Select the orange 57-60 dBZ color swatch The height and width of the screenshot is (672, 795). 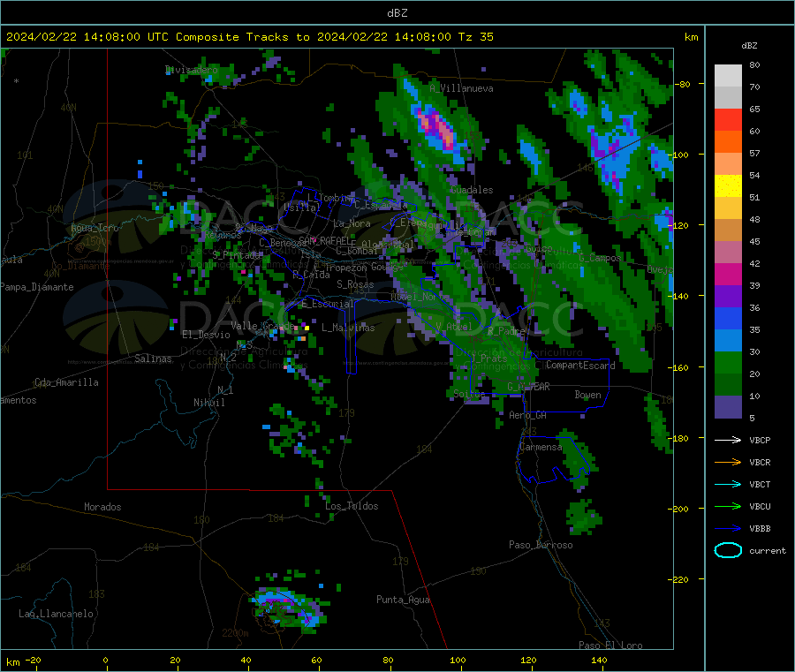pos(728,142)
